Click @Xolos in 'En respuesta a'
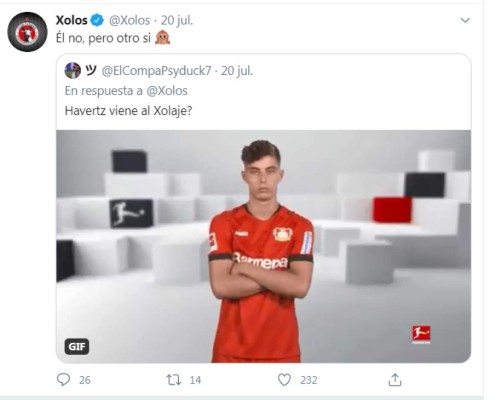 pyautogui.click(x=167, y=91)
